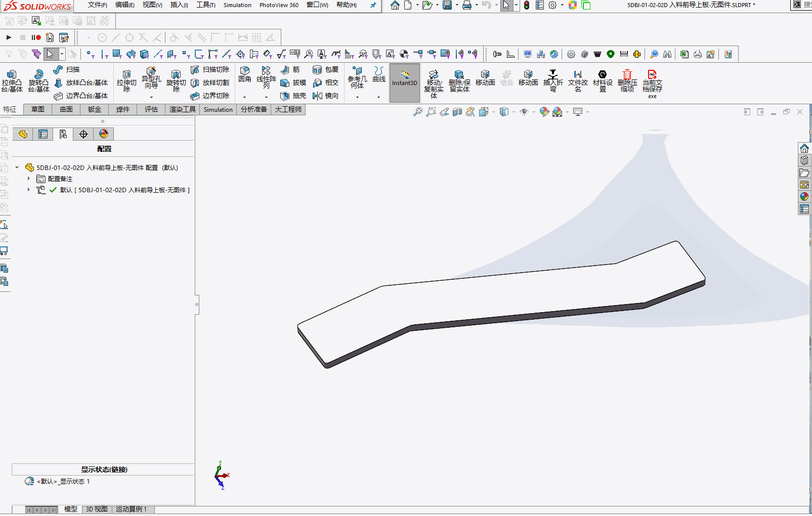
Task: Open the ConfigurationManager tab icon
Action: [x=63, y=134]
